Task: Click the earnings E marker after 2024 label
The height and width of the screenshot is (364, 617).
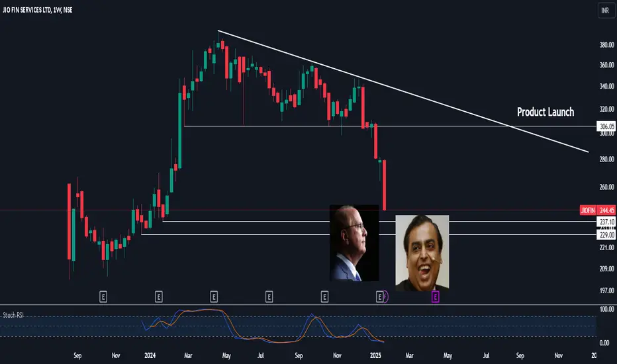Action: [159, 296]
